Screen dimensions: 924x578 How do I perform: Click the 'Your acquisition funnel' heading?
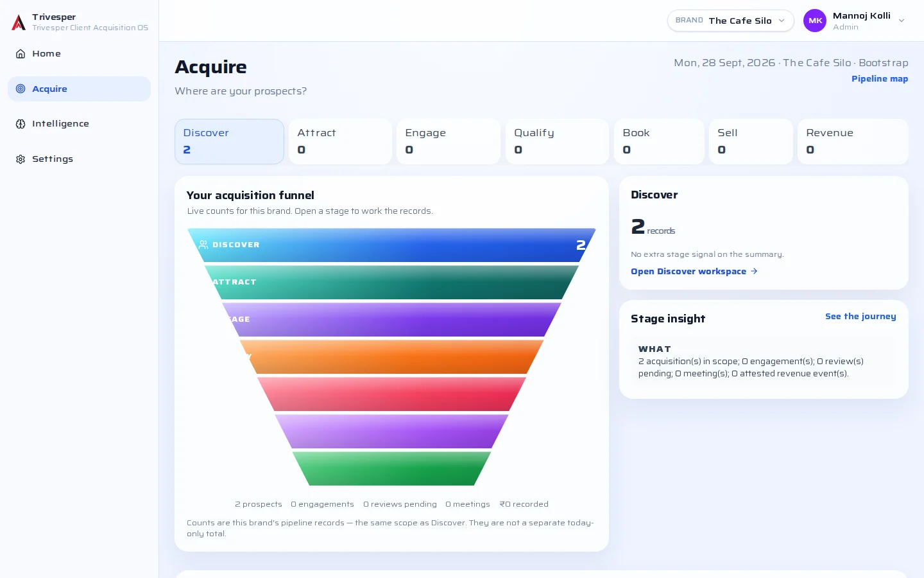coord(250,195)
